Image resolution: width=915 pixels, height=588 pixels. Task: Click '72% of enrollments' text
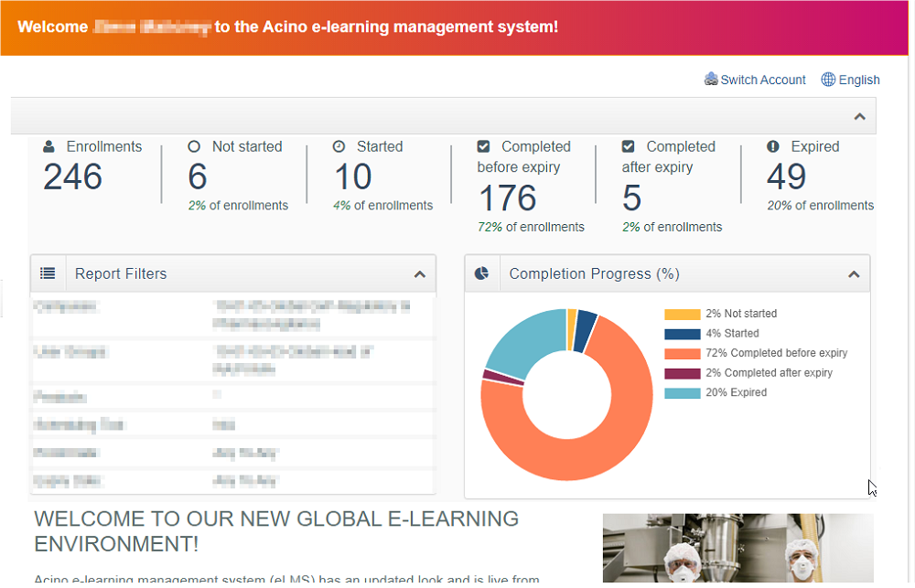point(531,227)
